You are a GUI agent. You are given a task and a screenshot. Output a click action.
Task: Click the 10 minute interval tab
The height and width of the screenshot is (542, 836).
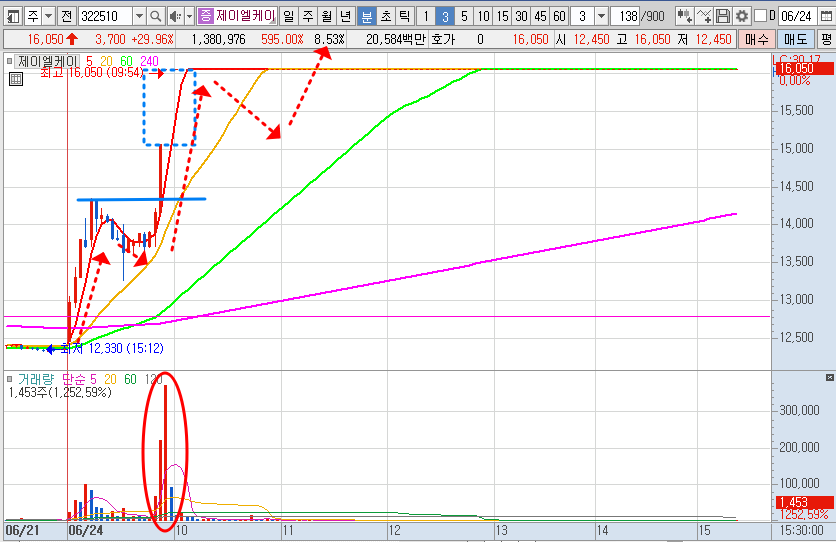(483, 16)
